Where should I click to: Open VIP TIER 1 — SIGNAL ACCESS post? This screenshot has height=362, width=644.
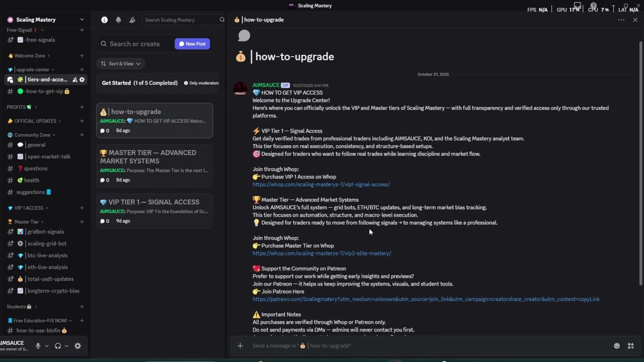pyautogui.click(x=154, y=211)
